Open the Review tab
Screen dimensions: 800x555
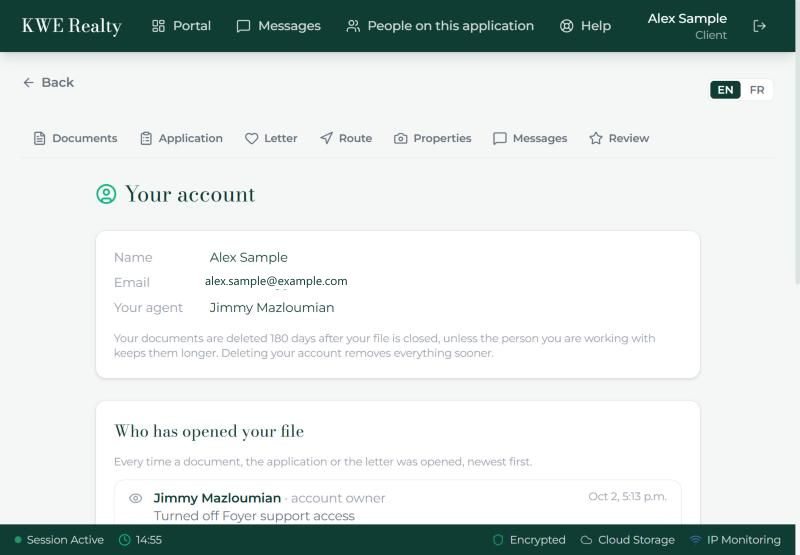coord(619,138)
